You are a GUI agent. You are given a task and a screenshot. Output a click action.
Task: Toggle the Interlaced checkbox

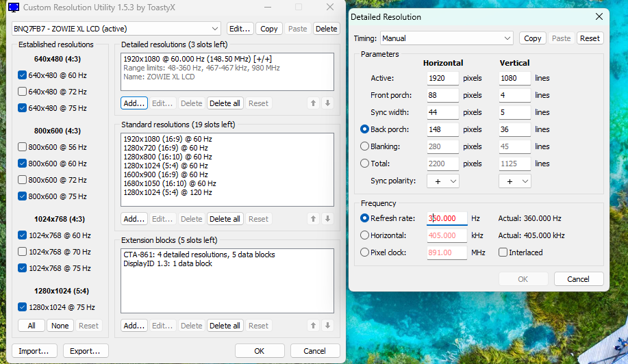point(503,252)
